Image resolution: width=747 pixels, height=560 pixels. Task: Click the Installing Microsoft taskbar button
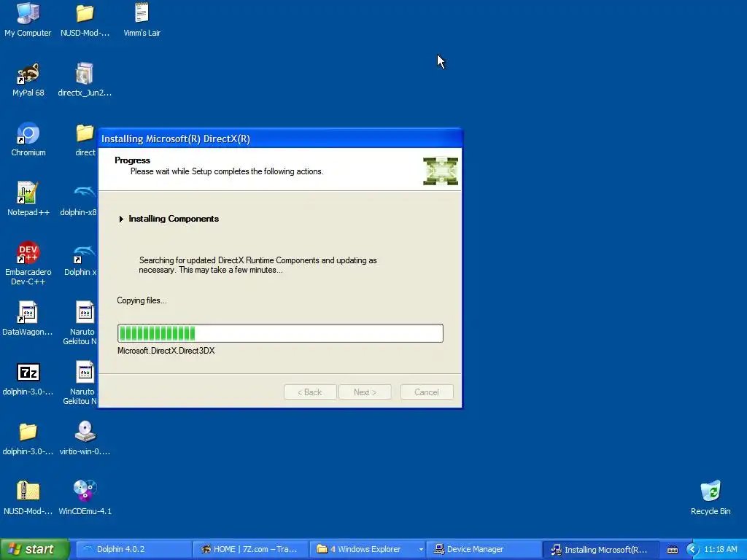click(600, 550)
